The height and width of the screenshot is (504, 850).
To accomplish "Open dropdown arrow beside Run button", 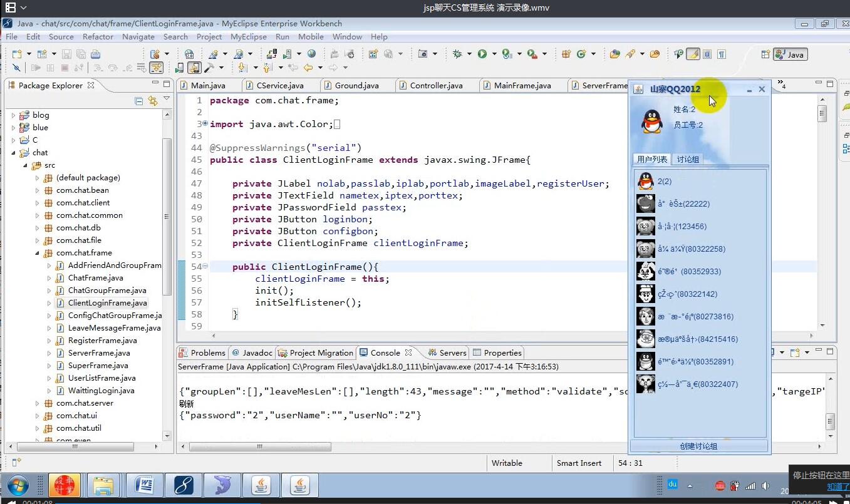I will 494,54.
